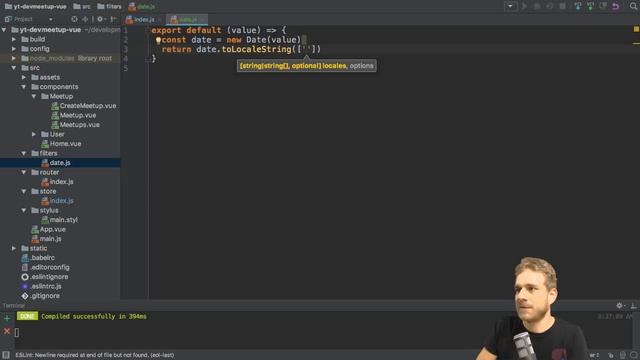
Task: Open Terminal panel settings gear
Action: 620,305
